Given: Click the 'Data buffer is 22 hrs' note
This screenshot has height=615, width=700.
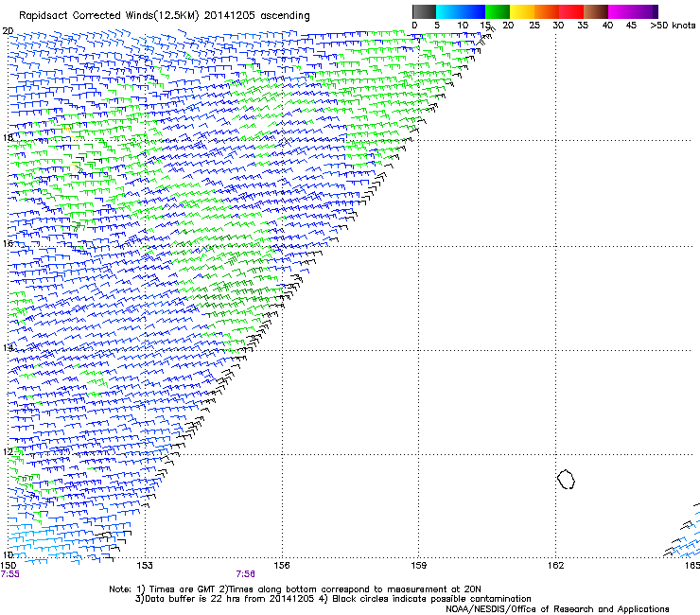Looking at the screenshot, I should (333, 599).
